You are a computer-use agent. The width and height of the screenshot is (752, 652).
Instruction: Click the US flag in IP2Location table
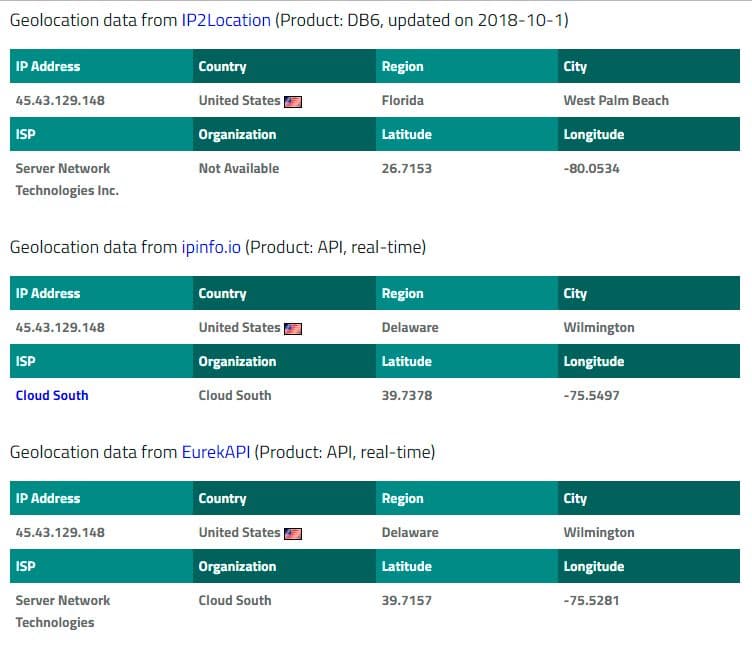(x=293, y=102)
